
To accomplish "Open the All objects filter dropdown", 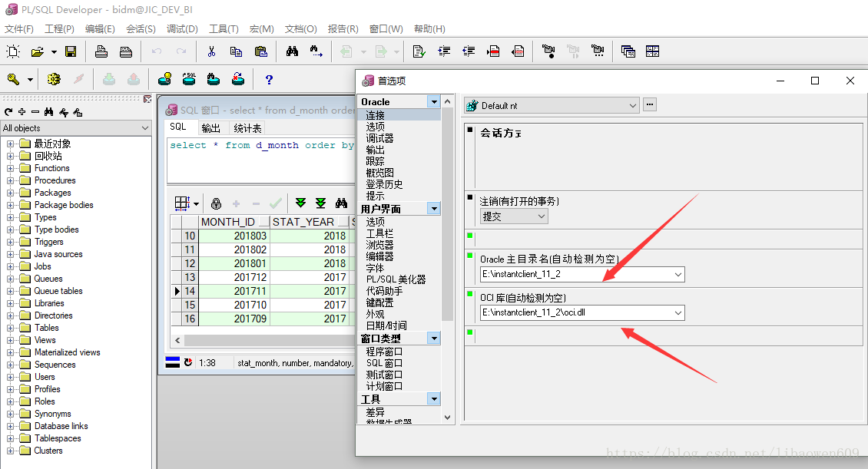I will pos(145,127).
